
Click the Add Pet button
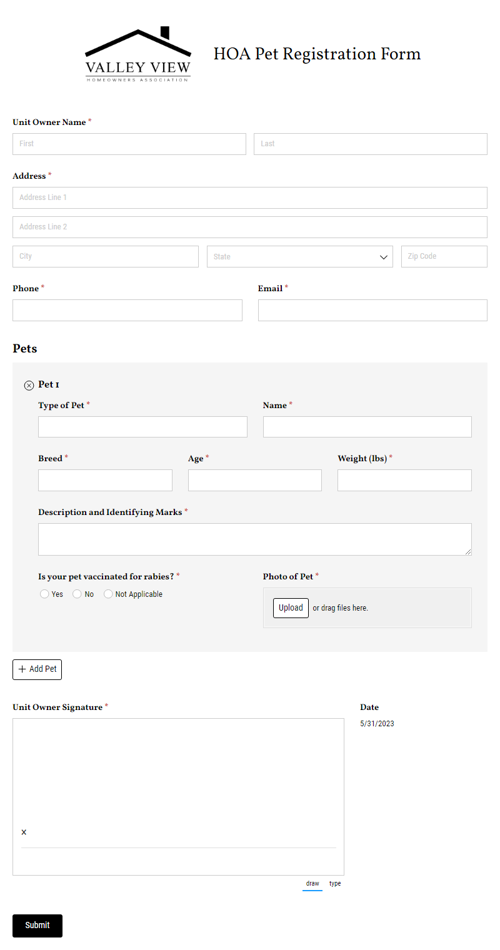pyautogui.click(x=37, y=669)
